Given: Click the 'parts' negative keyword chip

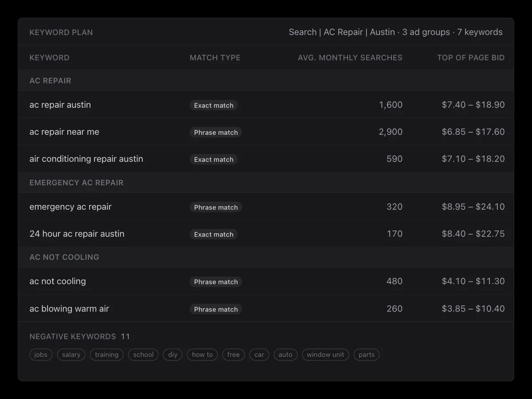Looking at the screenshot, I should click(x=367, y=355).
